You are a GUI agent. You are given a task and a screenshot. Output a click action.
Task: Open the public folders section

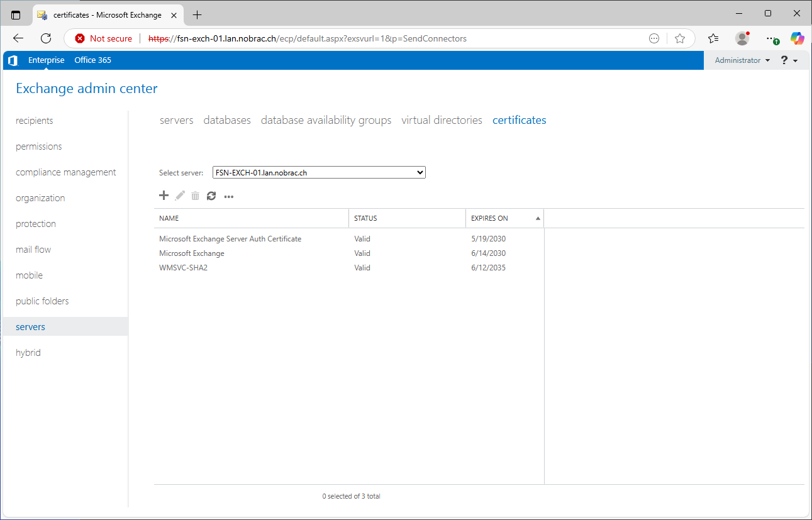click(x=42, y=301)
